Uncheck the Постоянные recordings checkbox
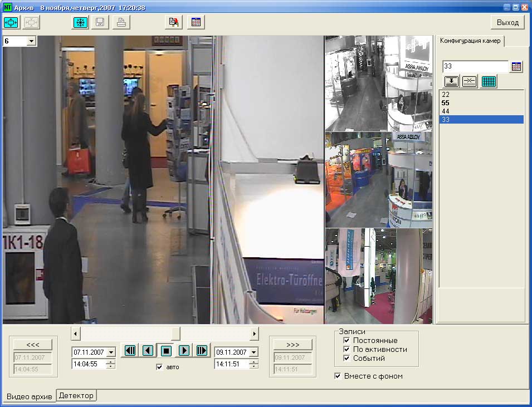Screen dimensions: 532x407 [x=346, y=340]
